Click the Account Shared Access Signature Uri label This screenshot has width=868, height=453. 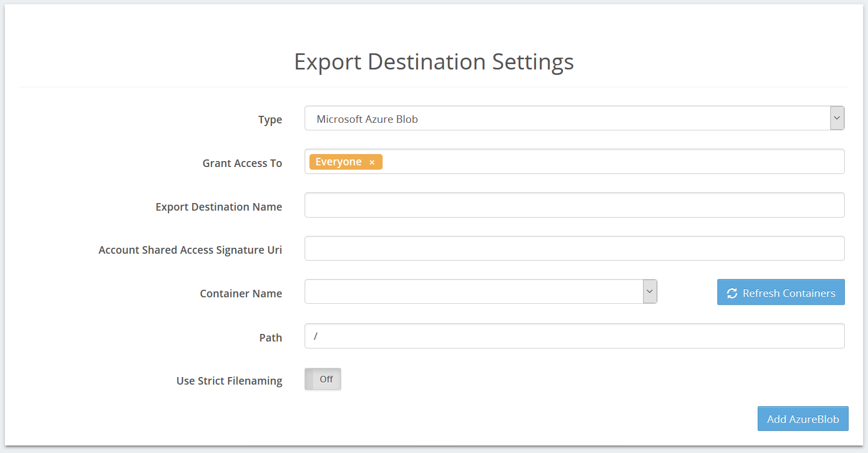[x=190, y=250]
